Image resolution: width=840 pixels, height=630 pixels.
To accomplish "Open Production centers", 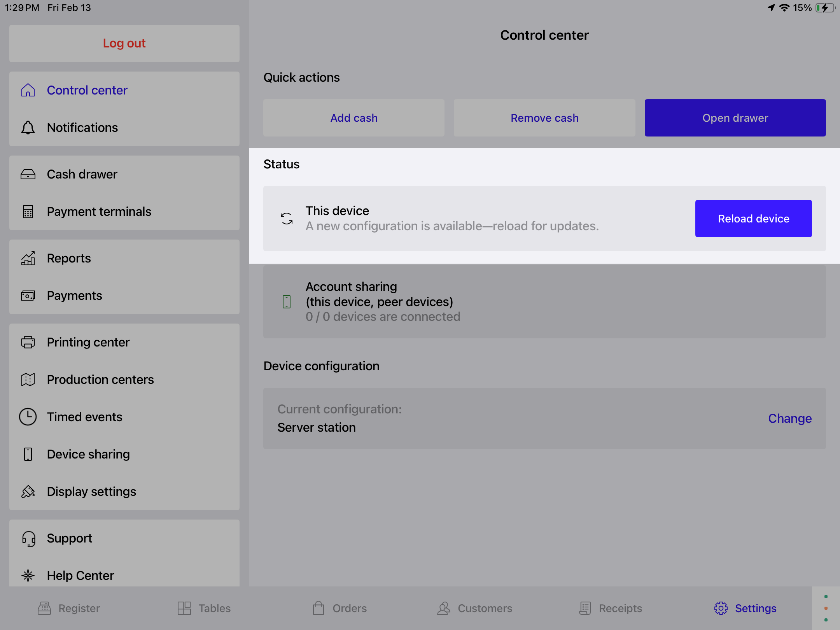I will [x=100, y=379].
